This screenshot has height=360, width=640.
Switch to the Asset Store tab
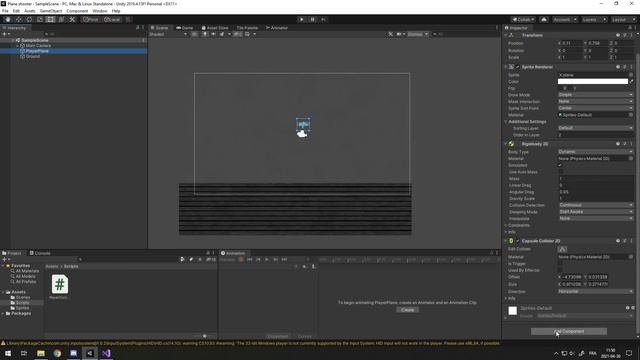(215, 28)
